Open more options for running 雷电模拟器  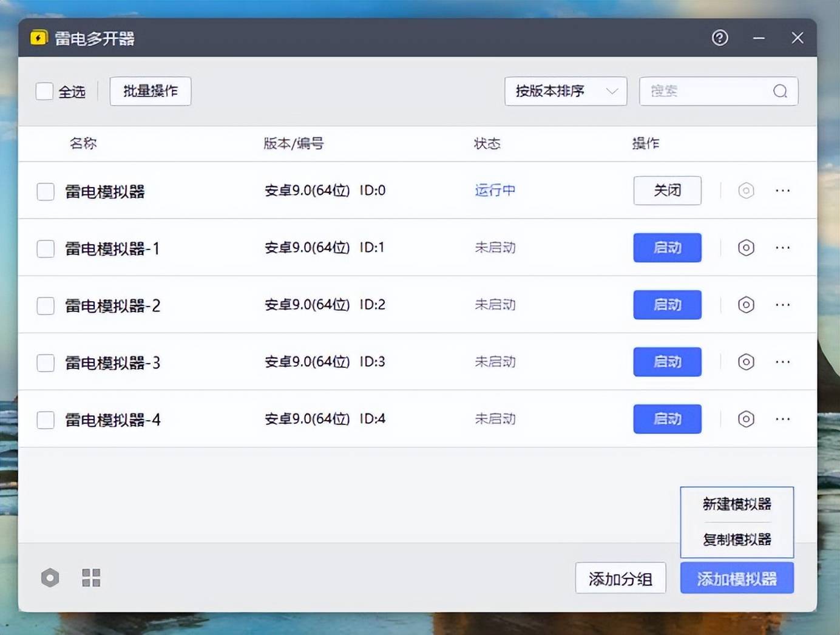pos(782,191)
